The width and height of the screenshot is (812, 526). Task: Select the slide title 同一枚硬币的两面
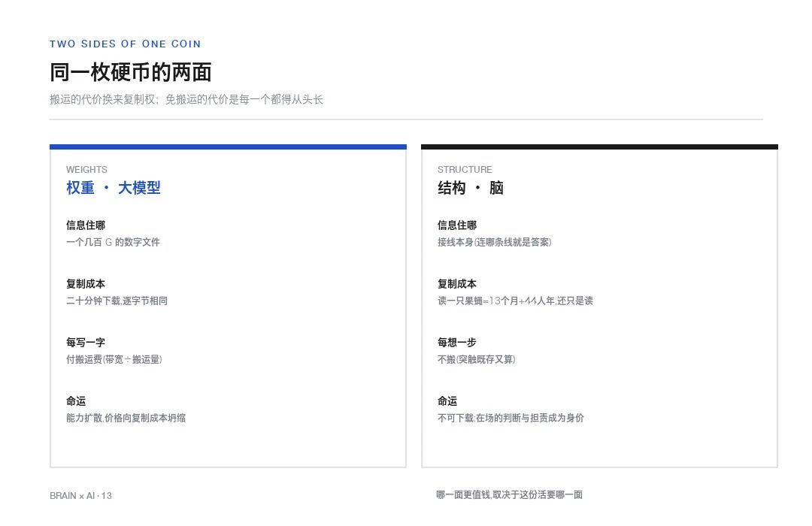(x=131, y=72)
